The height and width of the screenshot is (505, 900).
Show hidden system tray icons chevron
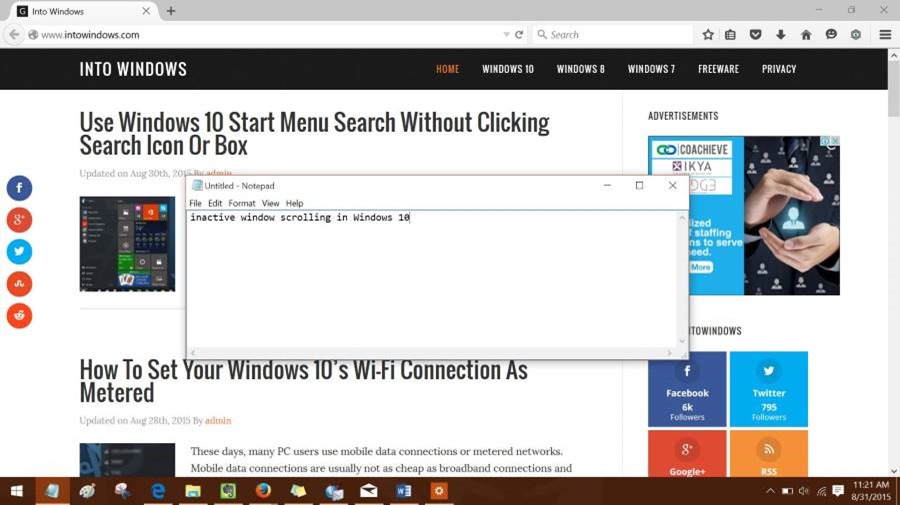click(770, 491)
